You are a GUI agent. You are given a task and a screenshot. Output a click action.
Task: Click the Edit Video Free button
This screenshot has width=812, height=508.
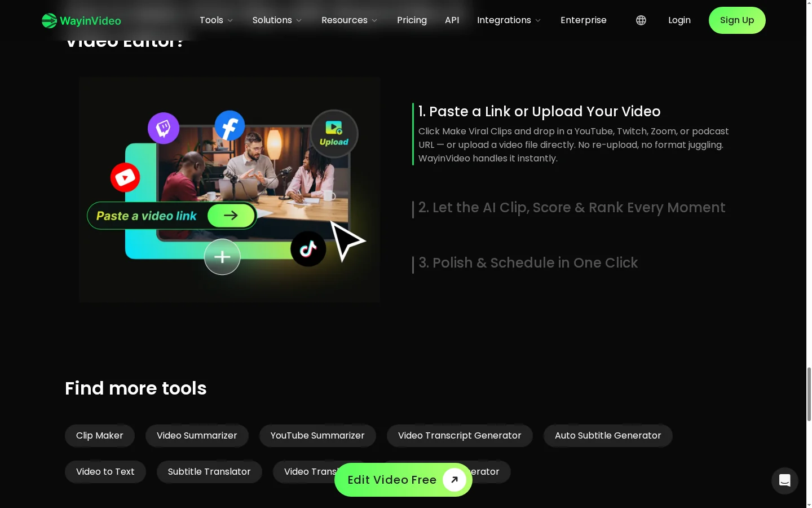[x=403, y=480]
